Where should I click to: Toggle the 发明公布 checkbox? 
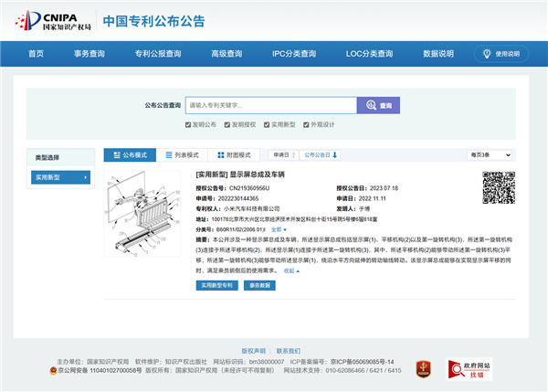click(188, 125)
